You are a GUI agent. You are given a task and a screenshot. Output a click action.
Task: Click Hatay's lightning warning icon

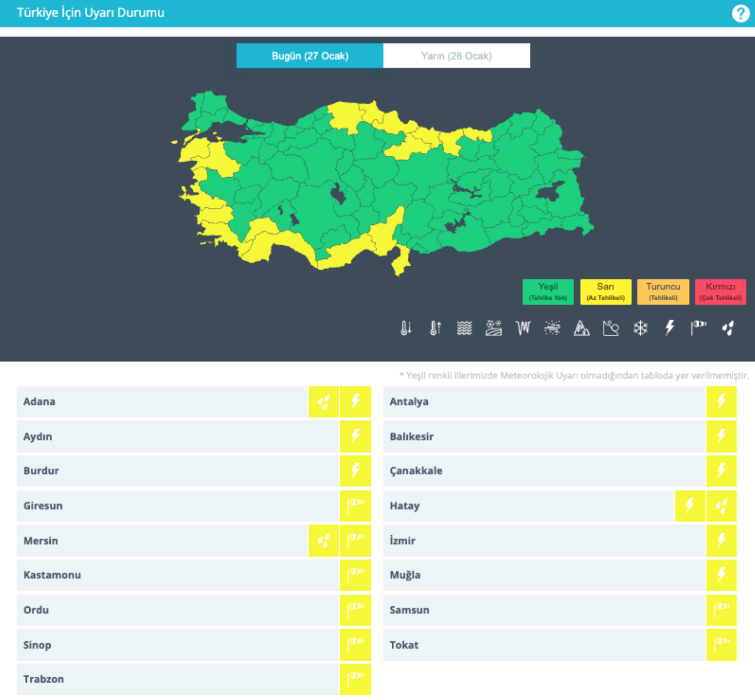point(690,506)
